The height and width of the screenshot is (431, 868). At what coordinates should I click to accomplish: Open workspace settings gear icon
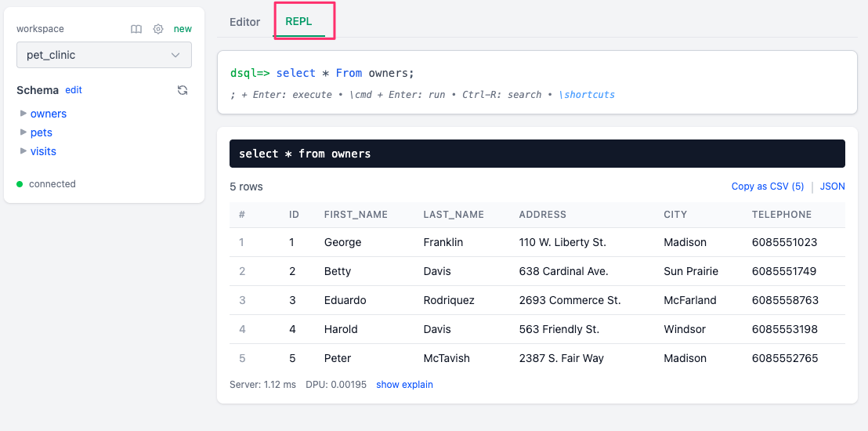pos(158,29)
